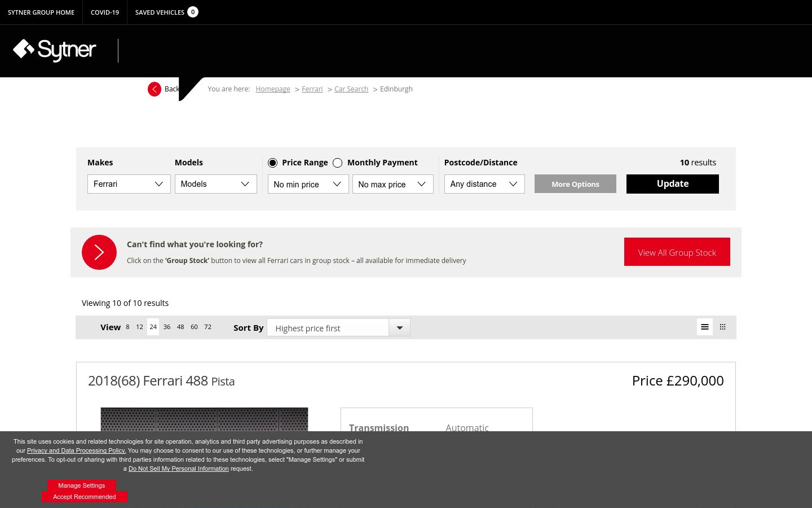This screenshot has height=508, width=812.
Task: Show 72 results per page
Action: click(208, 327)
